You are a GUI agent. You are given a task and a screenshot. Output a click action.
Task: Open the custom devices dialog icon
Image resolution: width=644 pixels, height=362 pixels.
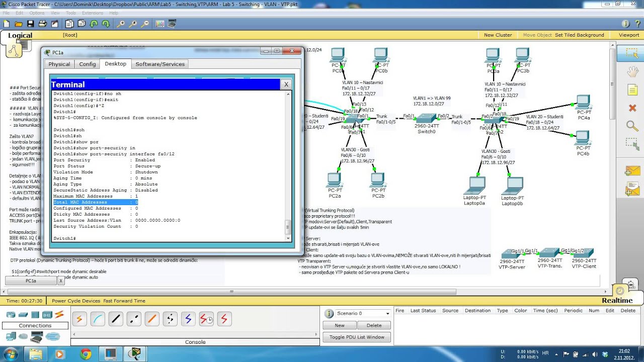pos(172,24)
